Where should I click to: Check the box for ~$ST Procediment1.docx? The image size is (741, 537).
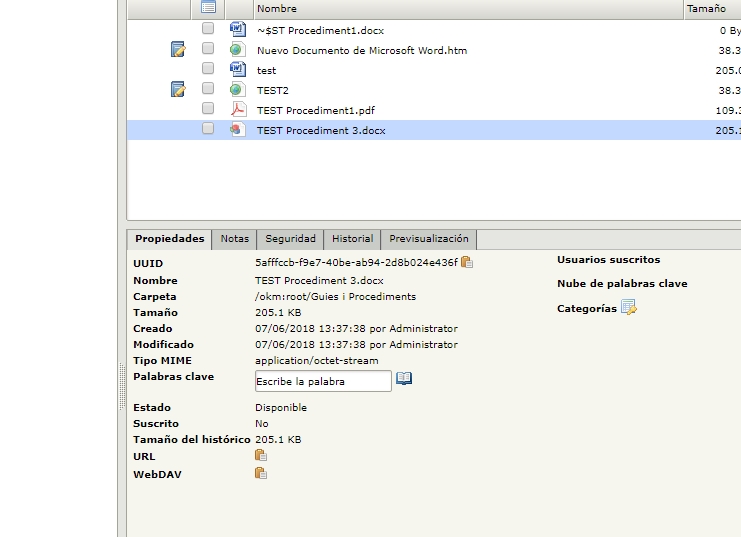(208, 28)
